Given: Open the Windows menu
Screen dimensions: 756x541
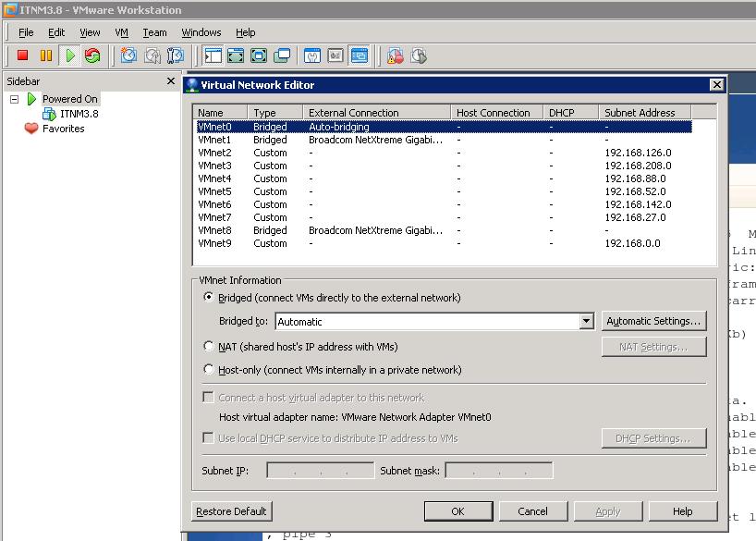Looking at the screenshot, I should coord(201,32).
